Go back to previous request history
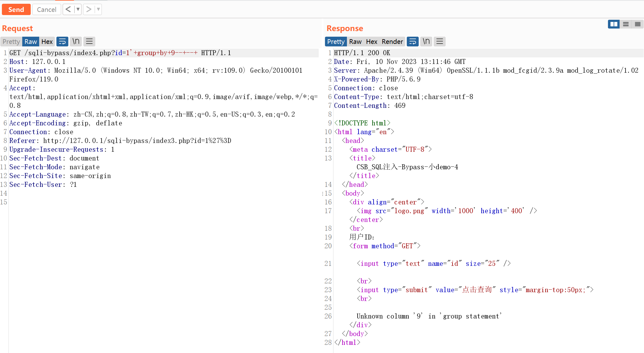 click(x=68, y=9)
